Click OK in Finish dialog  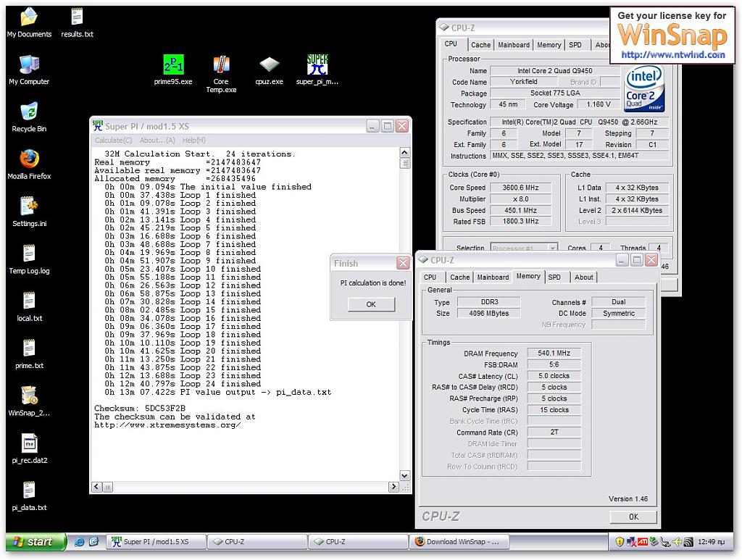(x=371, y=304)
